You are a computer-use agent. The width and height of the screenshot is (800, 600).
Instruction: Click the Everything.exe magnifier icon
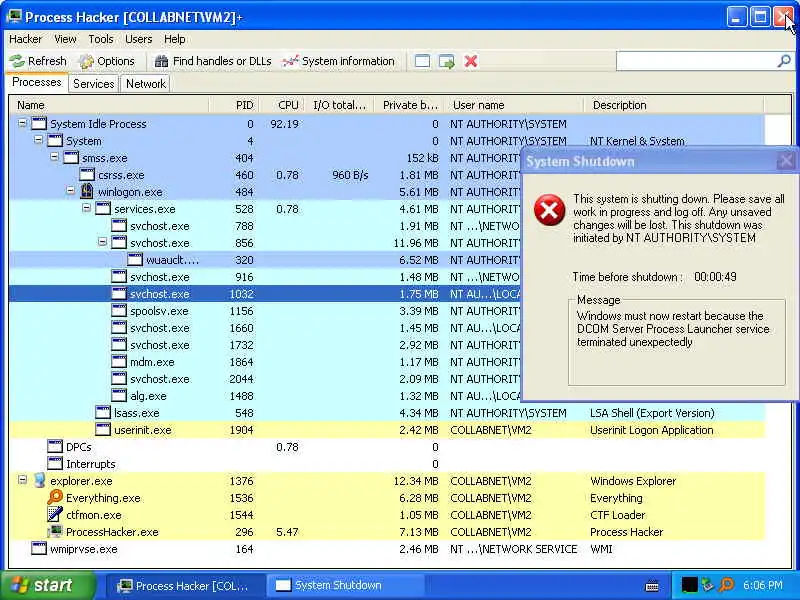(x=55, y=497)
